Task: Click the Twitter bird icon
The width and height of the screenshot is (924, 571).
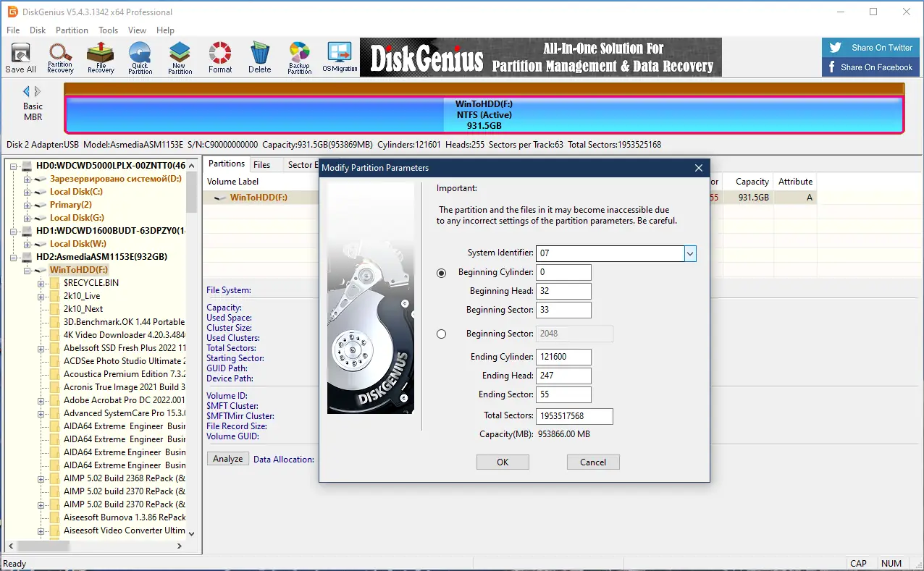Action: [x=836, y=48]
